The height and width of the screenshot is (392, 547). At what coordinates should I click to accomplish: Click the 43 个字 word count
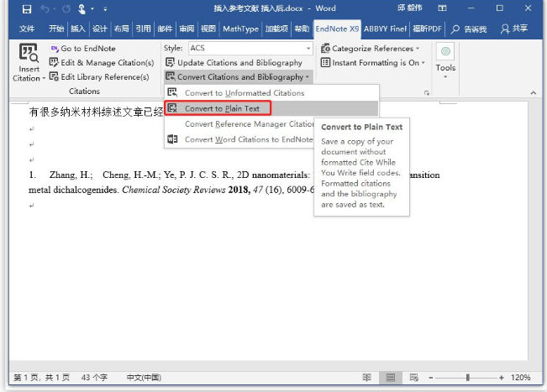(94, 378)
